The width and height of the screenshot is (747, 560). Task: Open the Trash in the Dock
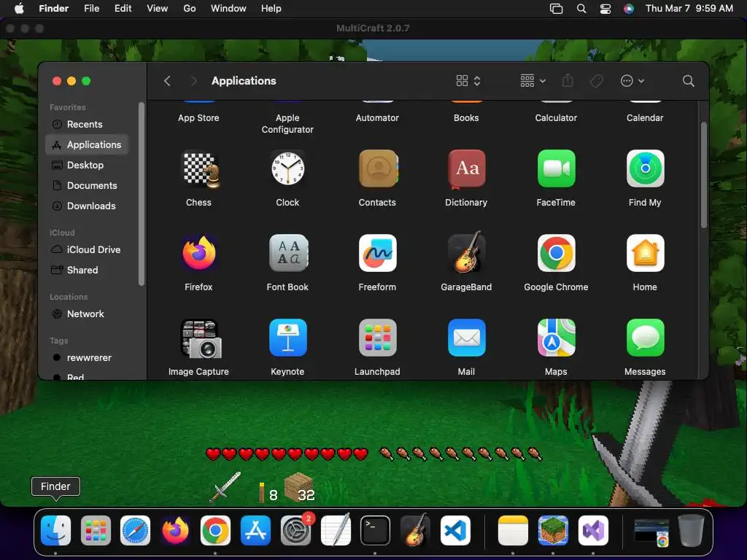click(691, 531)
